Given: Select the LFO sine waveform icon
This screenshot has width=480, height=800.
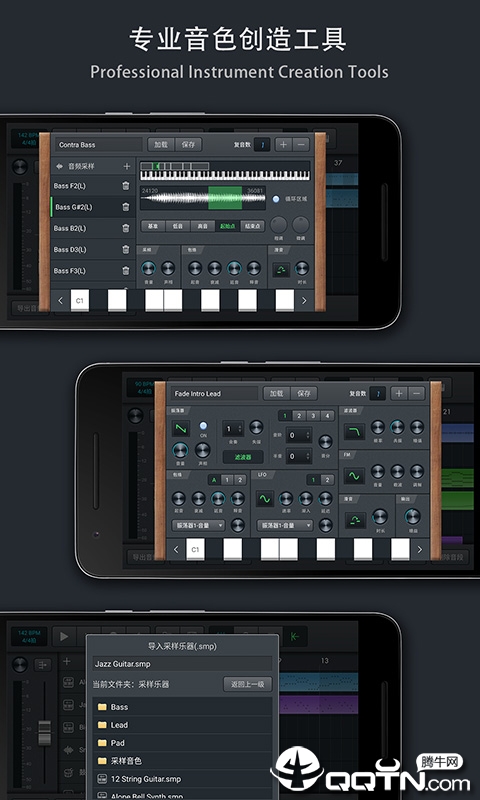Looking at the screenshot, I should pyautogui.click(x=265, y=498).
